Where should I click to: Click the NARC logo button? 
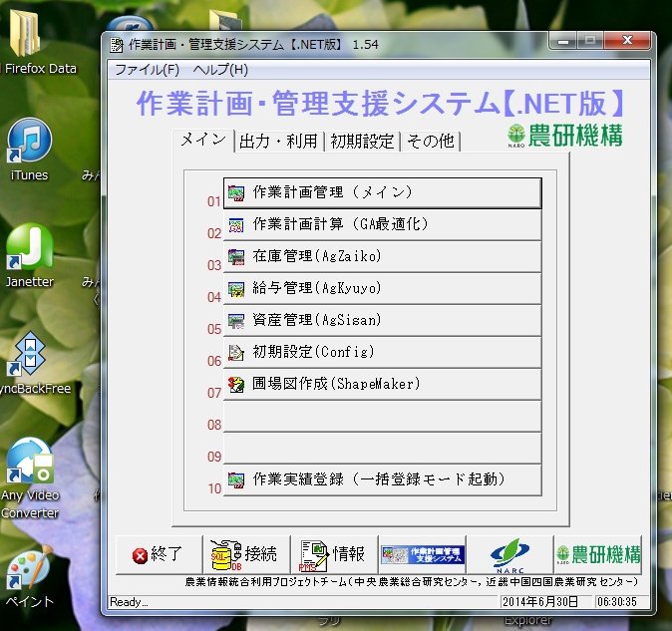pyautogui.click(x=509, y=554)
